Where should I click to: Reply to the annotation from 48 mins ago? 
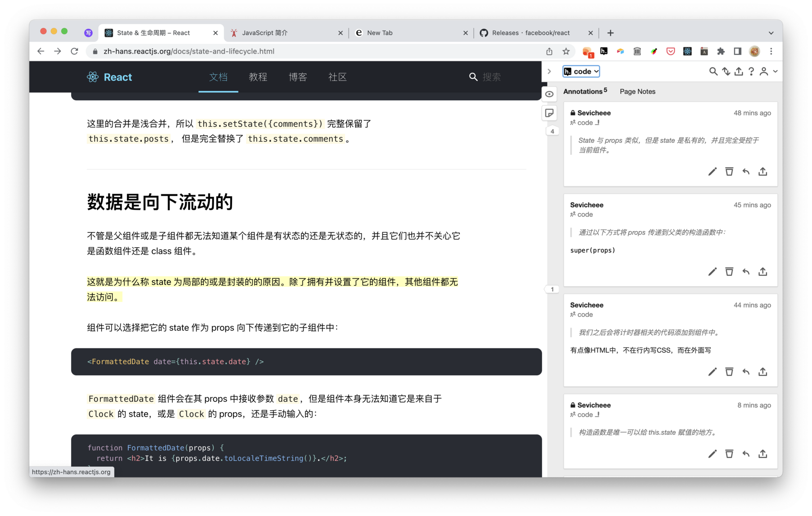pos(746,172)
